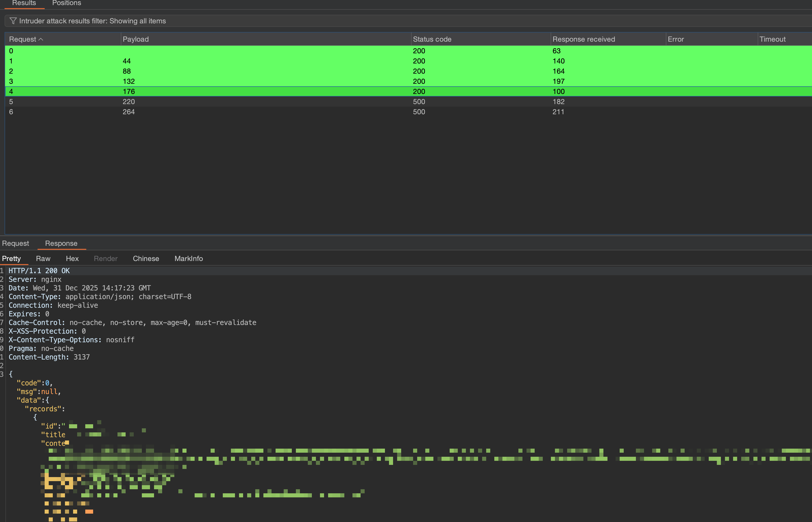Open the Hex response view
This screenshot has width=812, height=522.
(72, 259)
